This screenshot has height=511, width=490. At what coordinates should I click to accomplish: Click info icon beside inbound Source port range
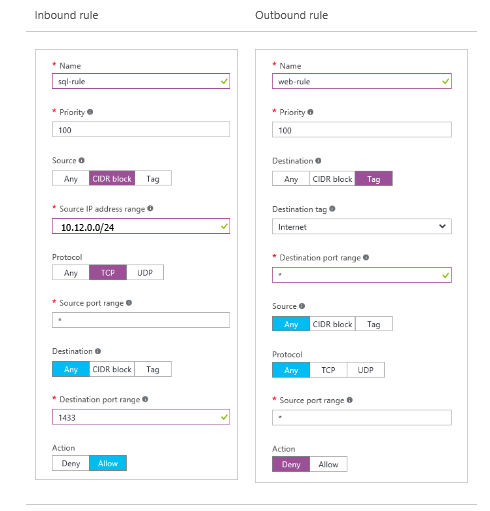pos(129,303)
